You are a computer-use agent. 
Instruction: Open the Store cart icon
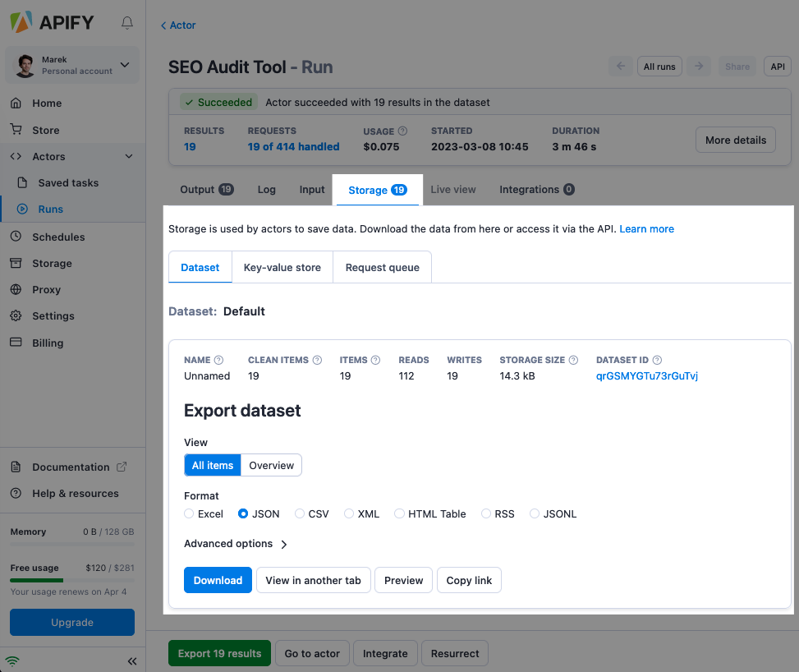(x=16, y=130)
